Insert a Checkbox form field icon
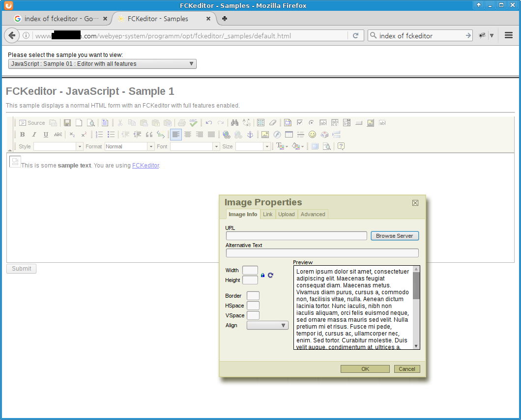521x420 pixels. pos(300,123)
